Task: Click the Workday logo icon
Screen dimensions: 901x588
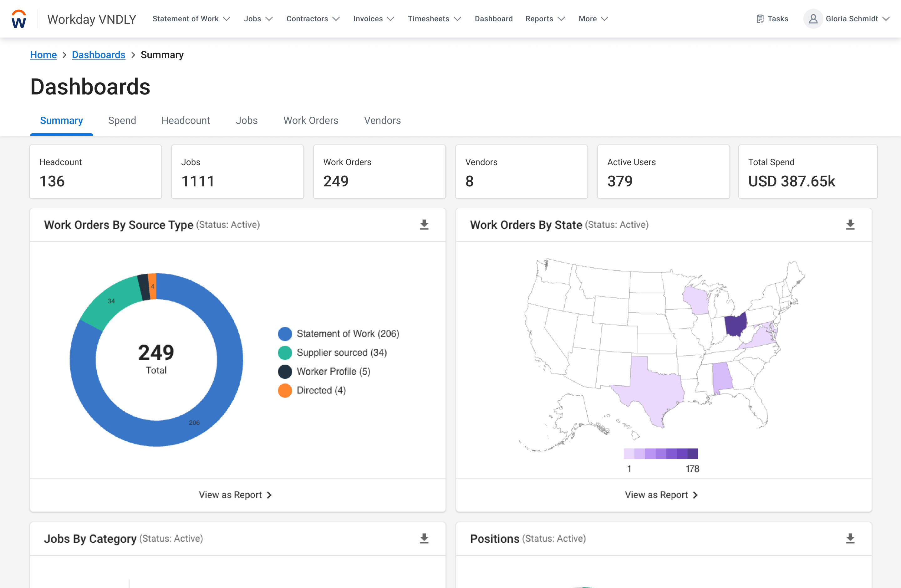Action: [18, 19]
